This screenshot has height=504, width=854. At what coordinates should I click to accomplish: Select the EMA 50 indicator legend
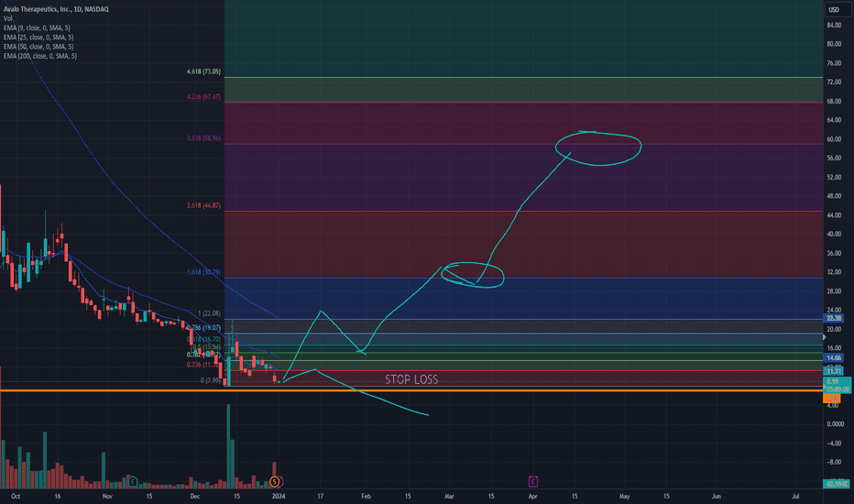(x=38, y=47)
